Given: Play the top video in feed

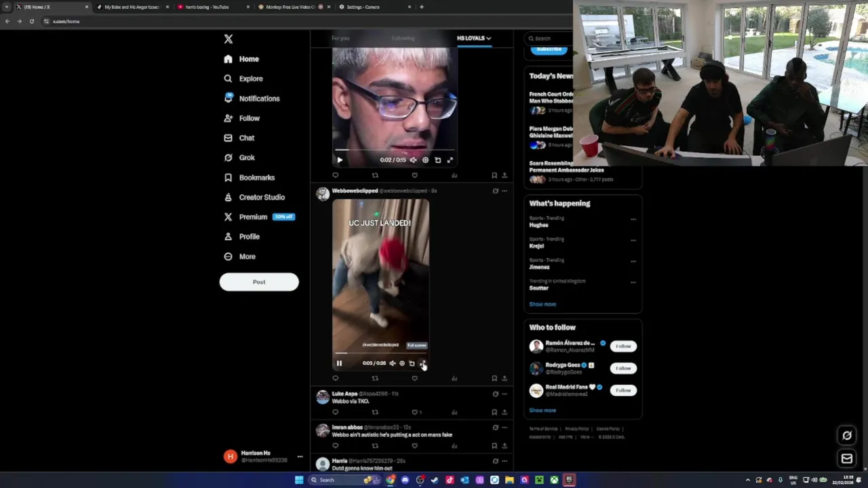Looking at the screenshot, I should pyautogui.click(x=340, y=160).
